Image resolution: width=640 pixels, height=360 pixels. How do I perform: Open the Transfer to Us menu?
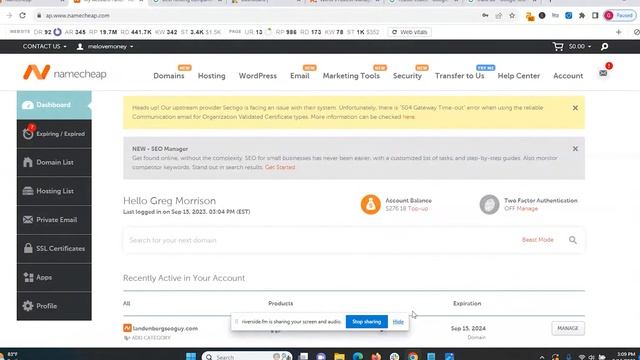click(x=460, y=76)
